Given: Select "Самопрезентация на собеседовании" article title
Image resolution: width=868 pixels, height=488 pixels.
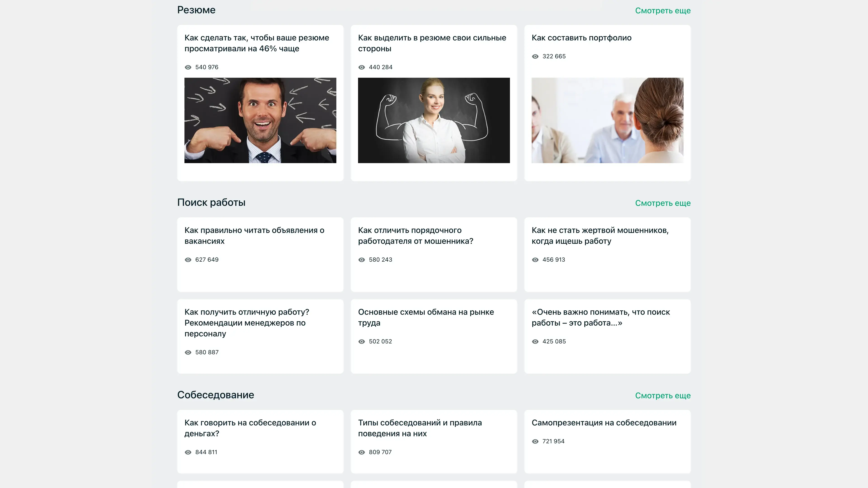Looking at the screenshot, I should 604,423.
